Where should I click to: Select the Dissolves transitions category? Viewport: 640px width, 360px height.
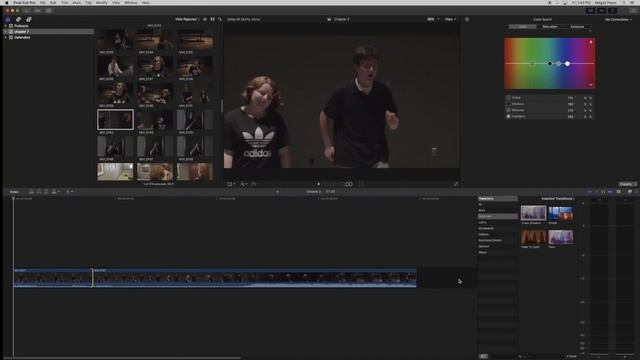pyautogui.click(x=498, y=216)
